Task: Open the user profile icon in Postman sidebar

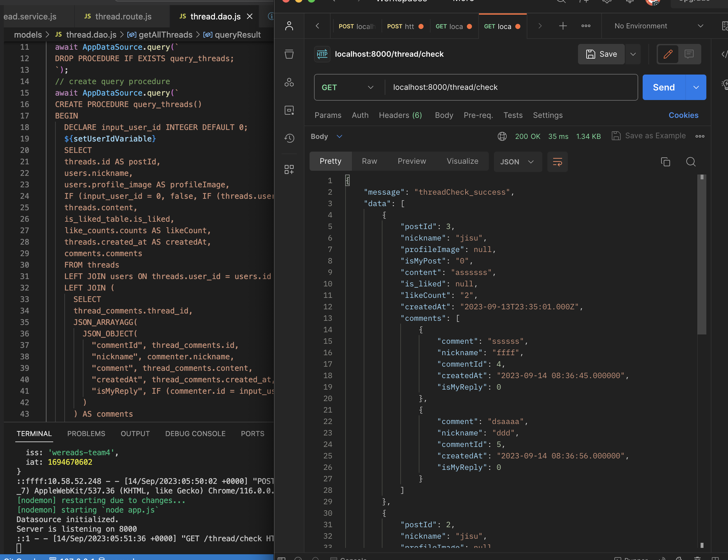Action: [x=289, y=26]
